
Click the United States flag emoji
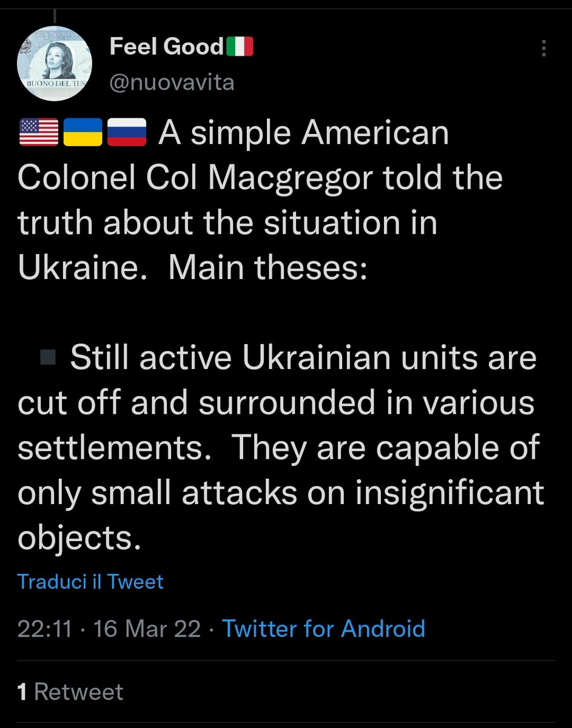tap(39, 133)
